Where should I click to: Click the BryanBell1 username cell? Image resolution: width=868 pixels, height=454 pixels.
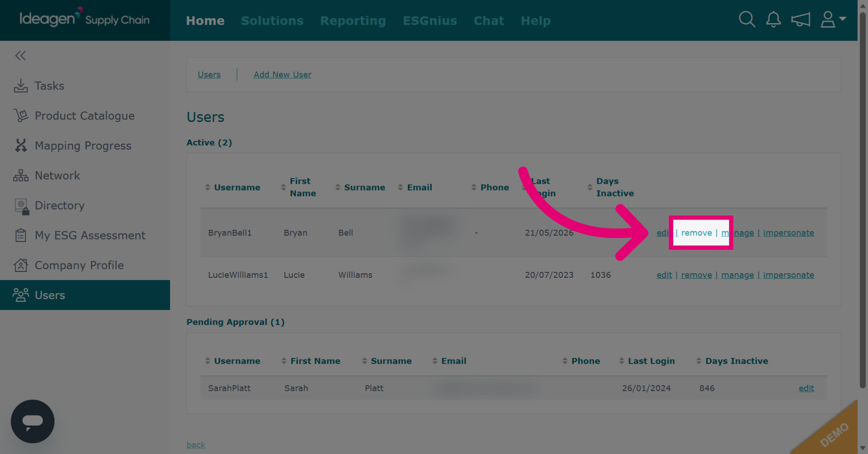230,233
